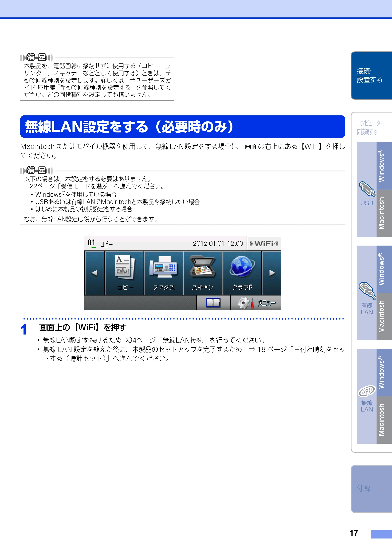Image resolution: width=392 pixels, height=553 pixels.
Task: Open the メニュー settings button
Action: click(x=256, y=303)
